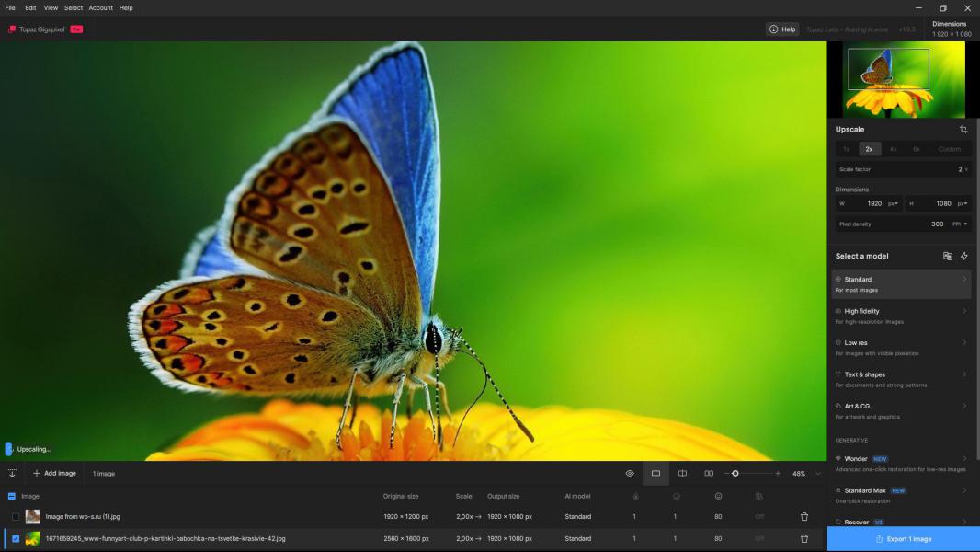Screen dimensions: 980x552
Task: Uncheck the selected butterfly image checkbox
Action: click(x=16, y=539)
